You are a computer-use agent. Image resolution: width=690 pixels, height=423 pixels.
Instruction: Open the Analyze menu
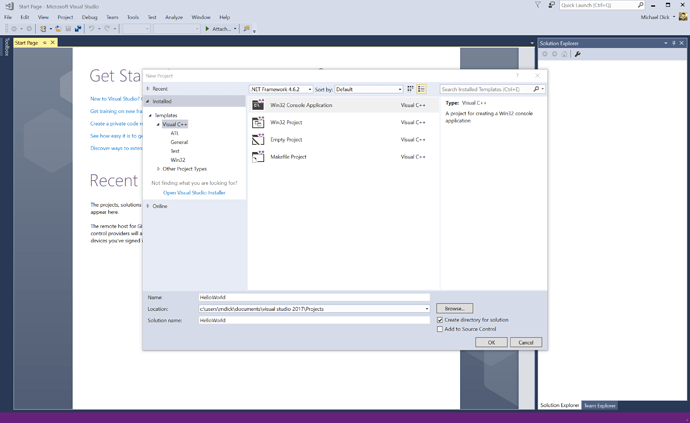(174, 17)
